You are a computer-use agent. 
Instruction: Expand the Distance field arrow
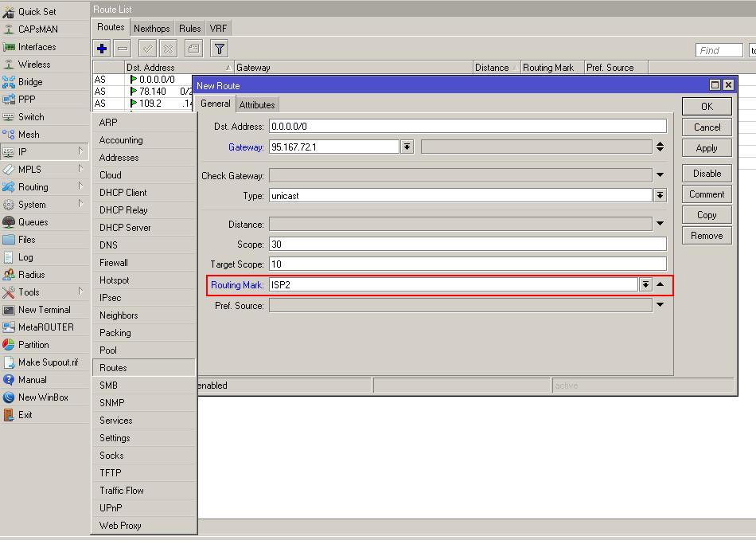(660, 225)
